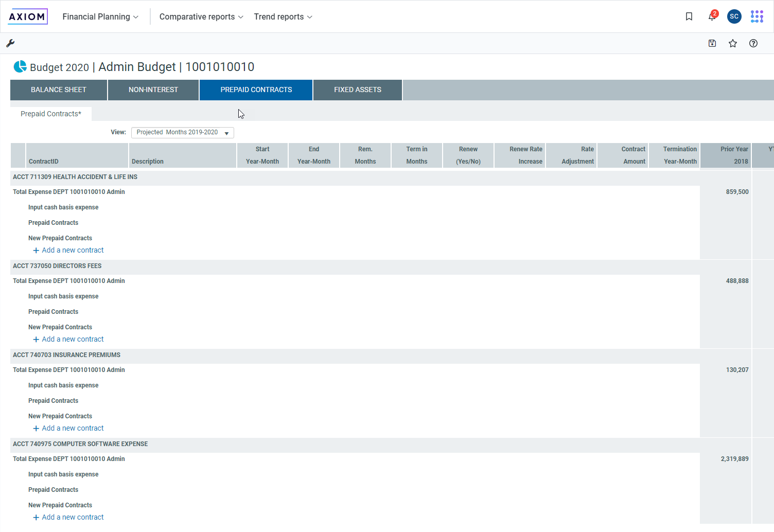Click the Budget 2020 pie chart icon

tap(20, 66)
